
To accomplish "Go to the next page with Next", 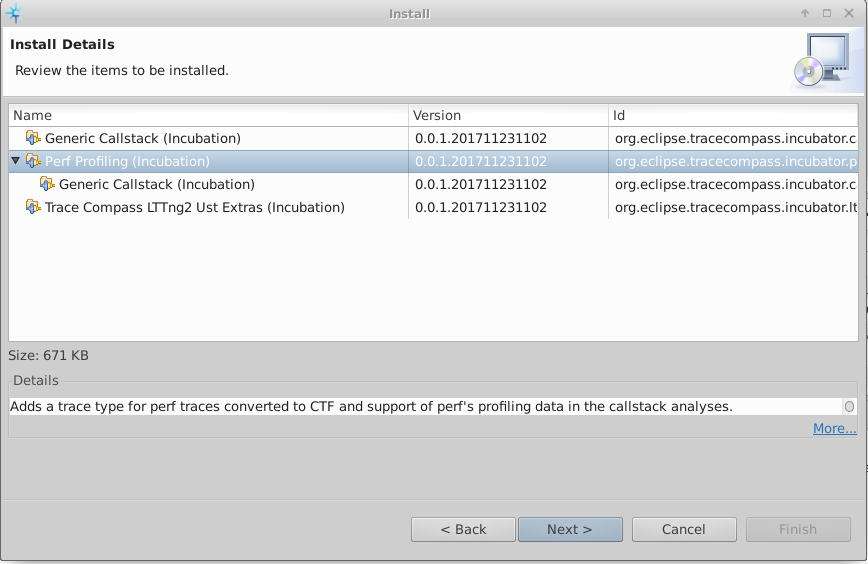I will [570, 529].
